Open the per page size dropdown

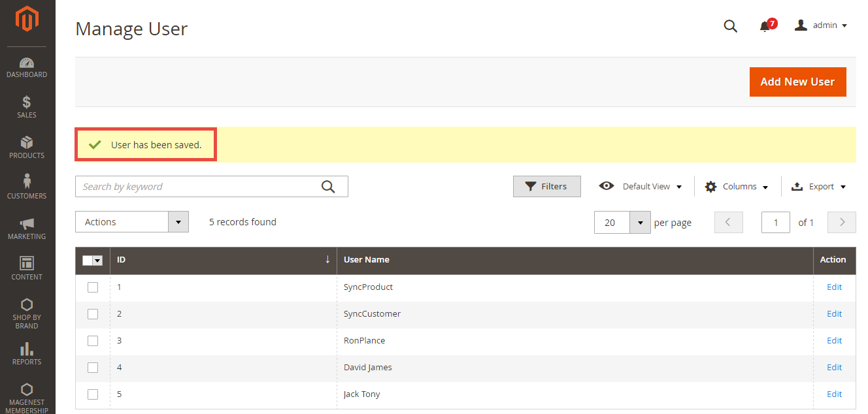tap(640, 223)
